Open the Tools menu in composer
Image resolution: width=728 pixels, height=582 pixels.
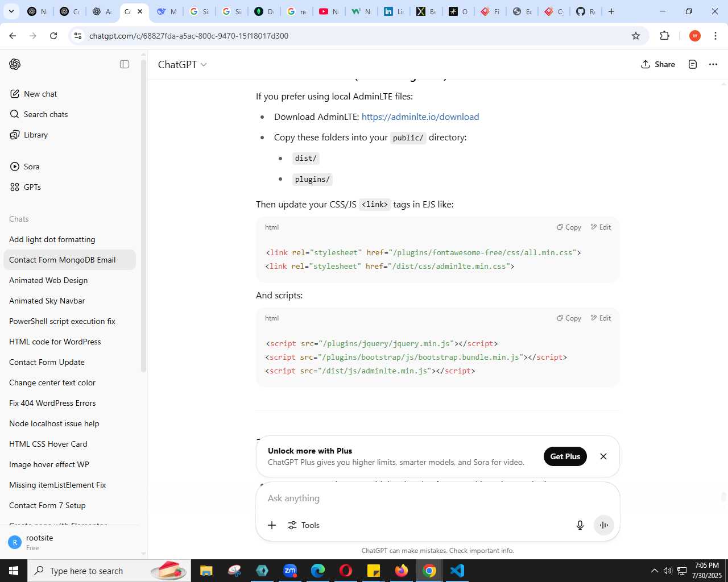[x=304, y=525]
